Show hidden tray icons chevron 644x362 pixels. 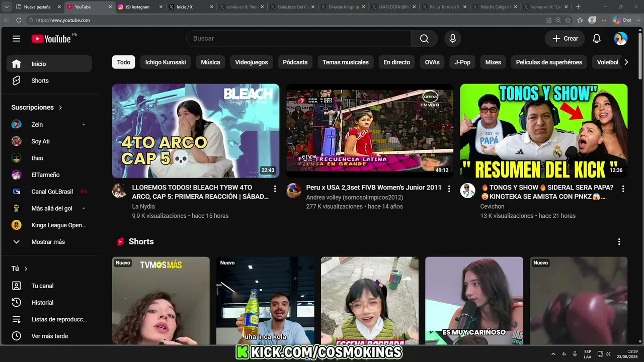(x=553, y=354)
